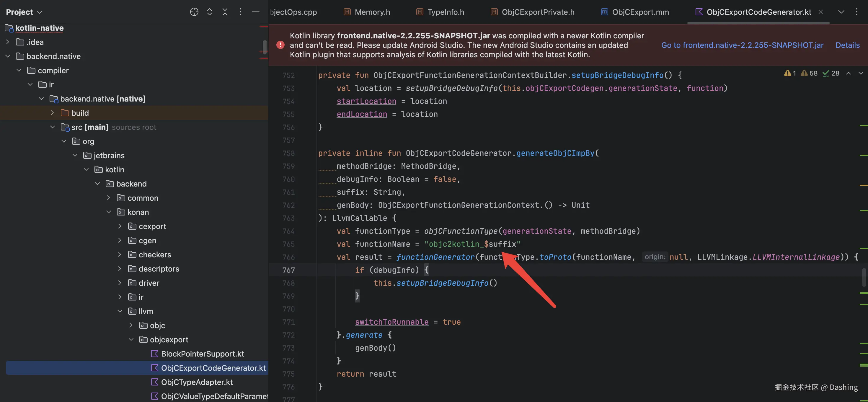This screenshot has width=868, height=402.
Task: Expand the build folder
Action: point(52,113)
